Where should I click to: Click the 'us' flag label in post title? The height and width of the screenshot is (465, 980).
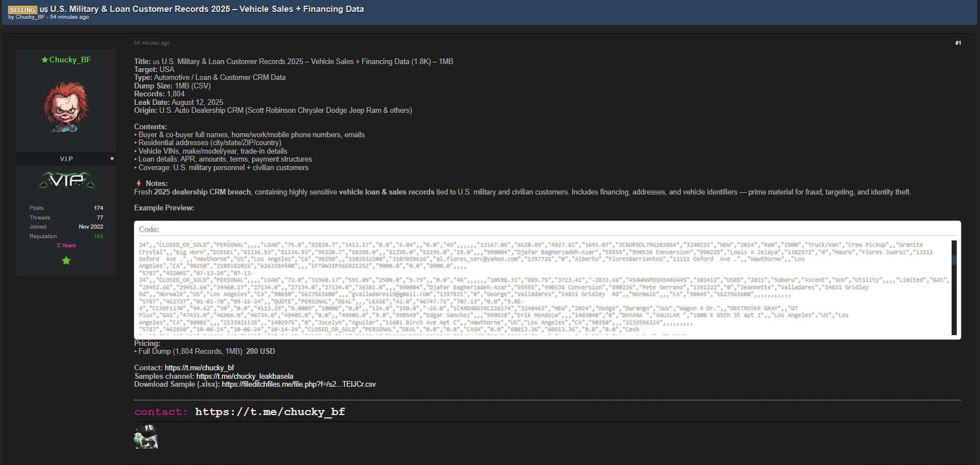click(x=156, y=62)
